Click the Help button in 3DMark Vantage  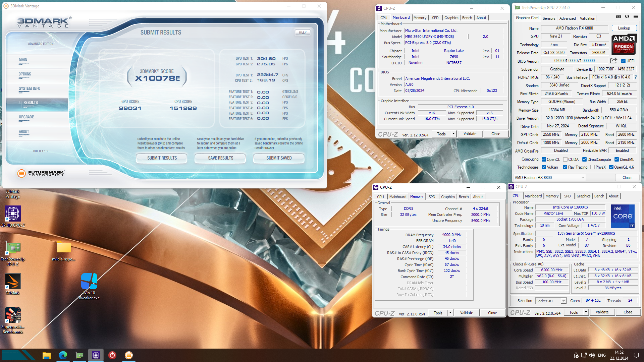click(303, 33)
